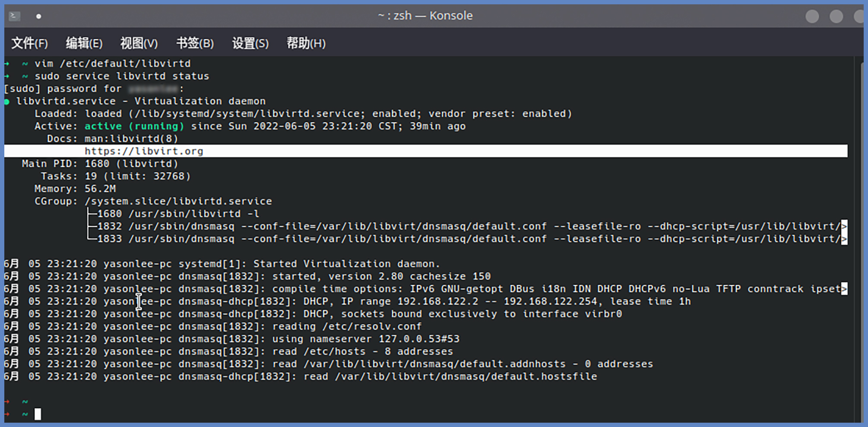Click the pin dot button in title bar
The image size is (868, 427).
[39, 16]
